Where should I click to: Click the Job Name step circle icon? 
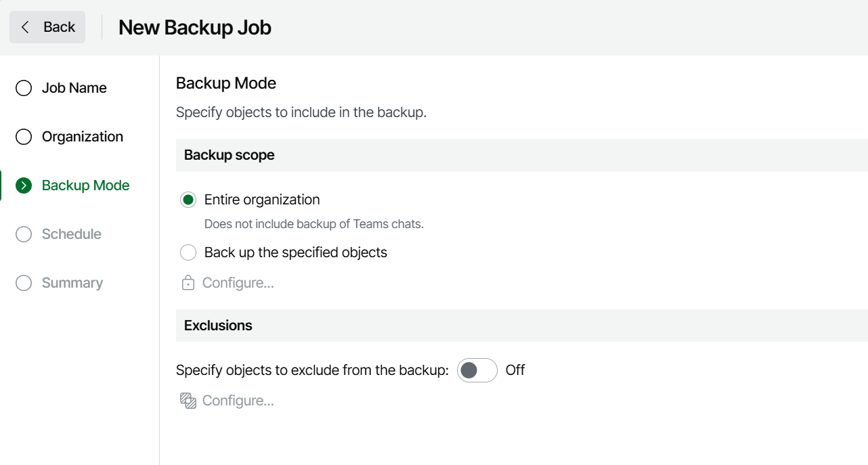pos(24,88)
